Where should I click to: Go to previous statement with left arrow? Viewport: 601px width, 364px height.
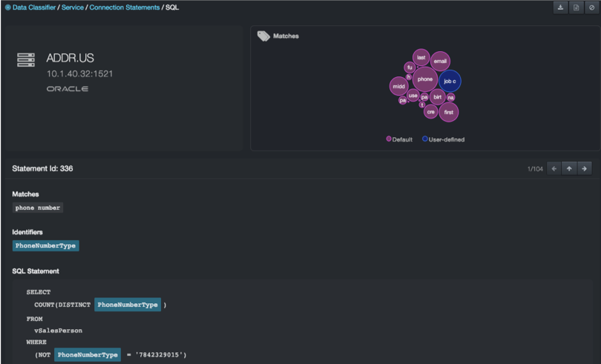[554, 168]
